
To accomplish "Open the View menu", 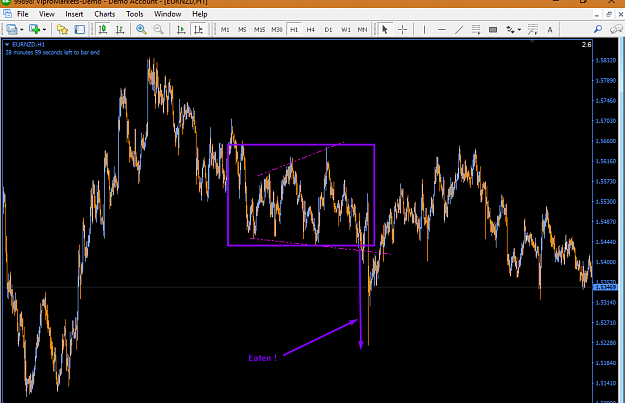I will click(47, 14).
